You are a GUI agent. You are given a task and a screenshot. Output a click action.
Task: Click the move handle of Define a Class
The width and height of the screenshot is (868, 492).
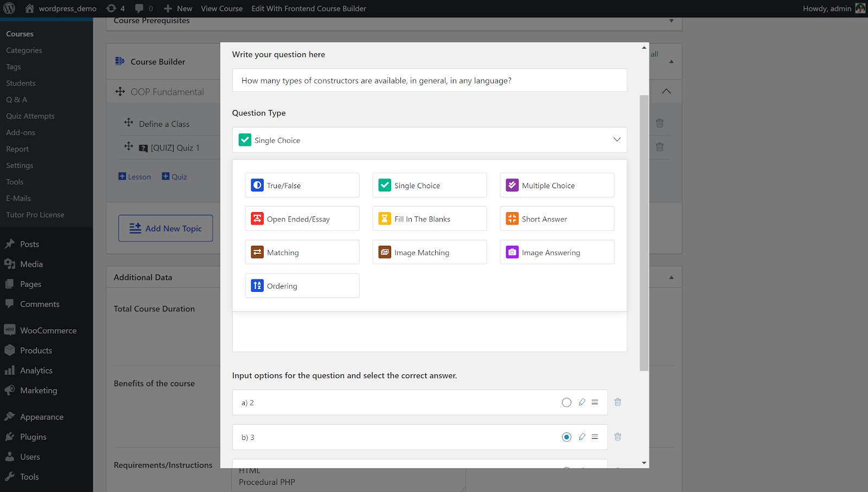click(129, 123)
